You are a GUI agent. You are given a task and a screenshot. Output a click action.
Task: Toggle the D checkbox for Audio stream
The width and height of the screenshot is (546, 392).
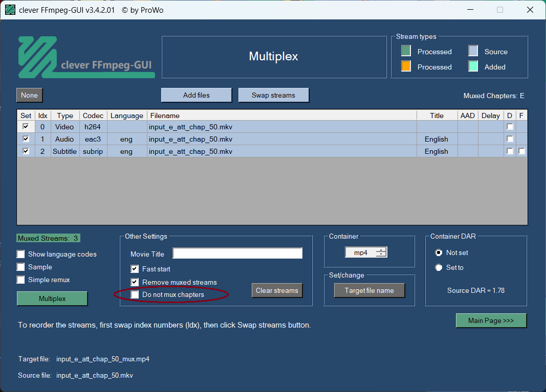pos(510,139)
